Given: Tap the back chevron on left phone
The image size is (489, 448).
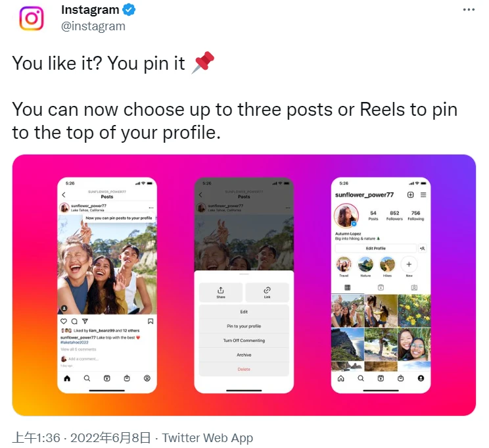Looking at the screenshot, I should pos(64,195).
